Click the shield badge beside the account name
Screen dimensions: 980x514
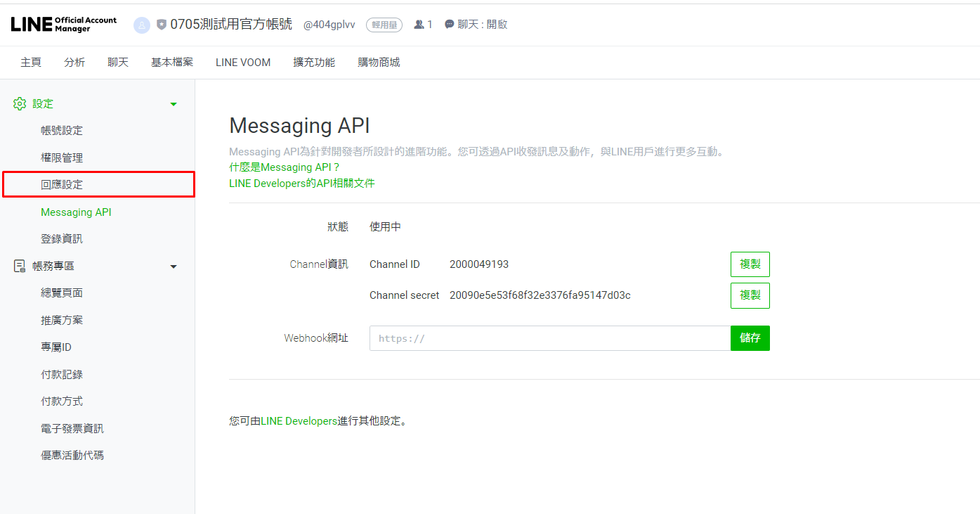[162, 25]
